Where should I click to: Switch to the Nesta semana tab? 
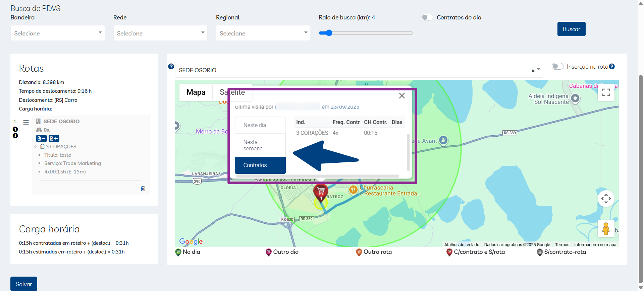(260, 145)
